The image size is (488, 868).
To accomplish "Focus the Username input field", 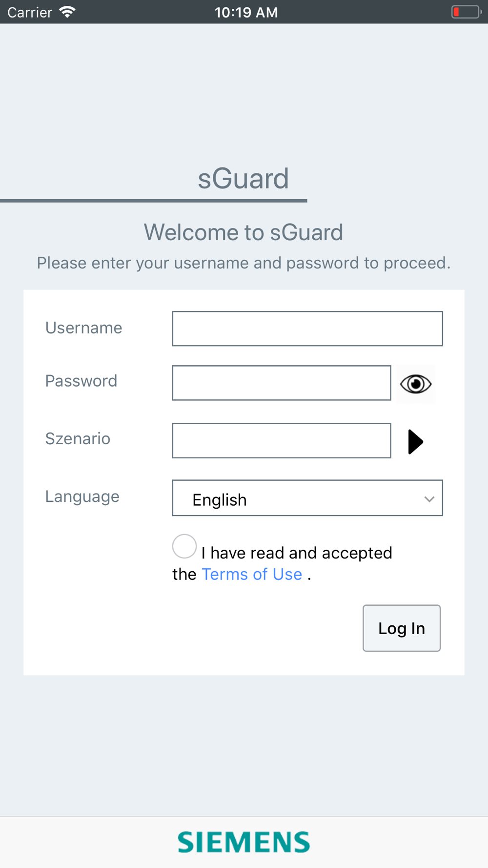I will tap(307, 329).
